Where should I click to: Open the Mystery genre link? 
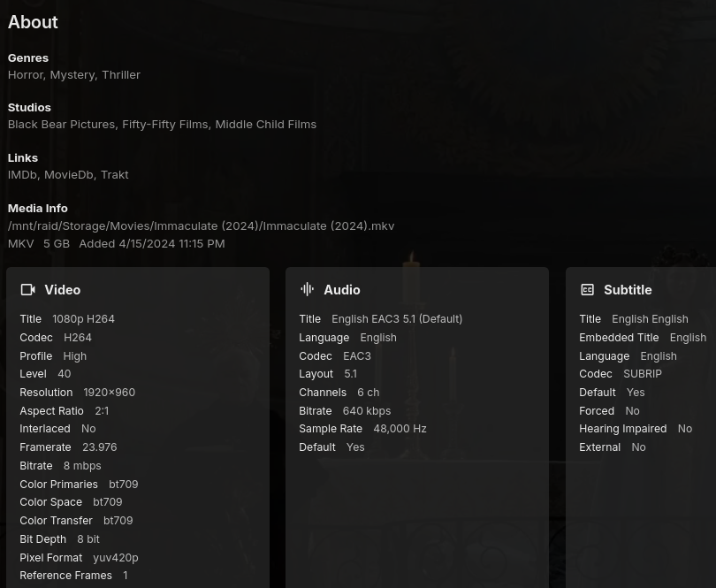tap(72, 74)
